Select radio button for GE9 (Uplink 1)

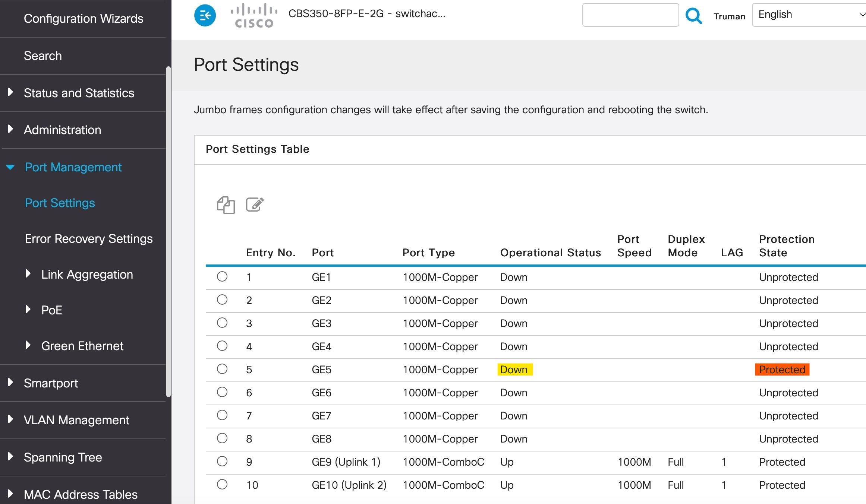click(222, 461)
